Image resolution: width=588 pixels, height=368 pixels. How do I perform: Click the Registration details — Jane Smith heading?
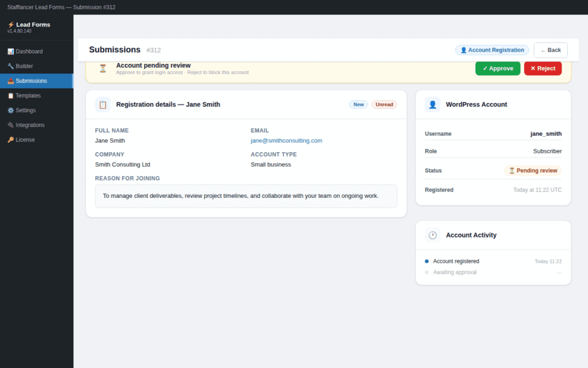[168, 105]
